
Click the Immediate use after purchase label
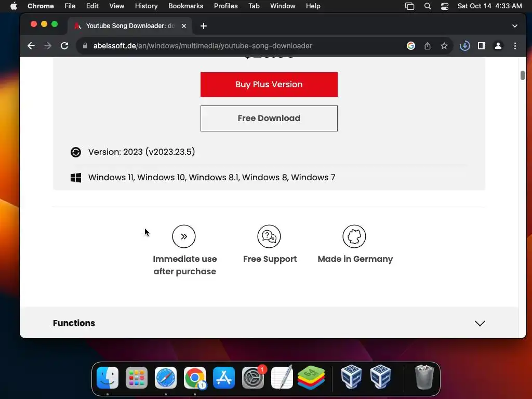pos(185,265)
